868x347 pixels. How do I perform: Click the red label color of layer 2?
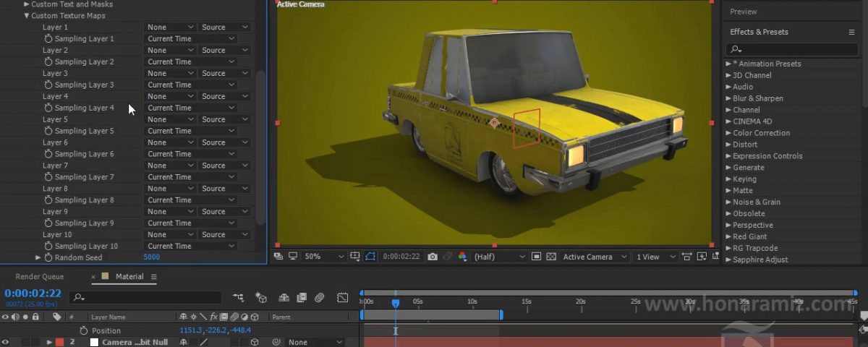point(59,342)
